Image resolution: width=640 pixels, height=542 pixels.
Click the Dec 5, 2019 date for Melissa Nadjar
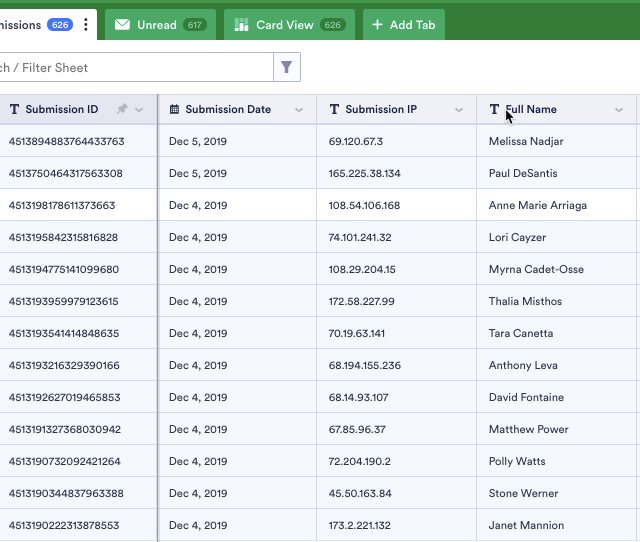(198, 141)
